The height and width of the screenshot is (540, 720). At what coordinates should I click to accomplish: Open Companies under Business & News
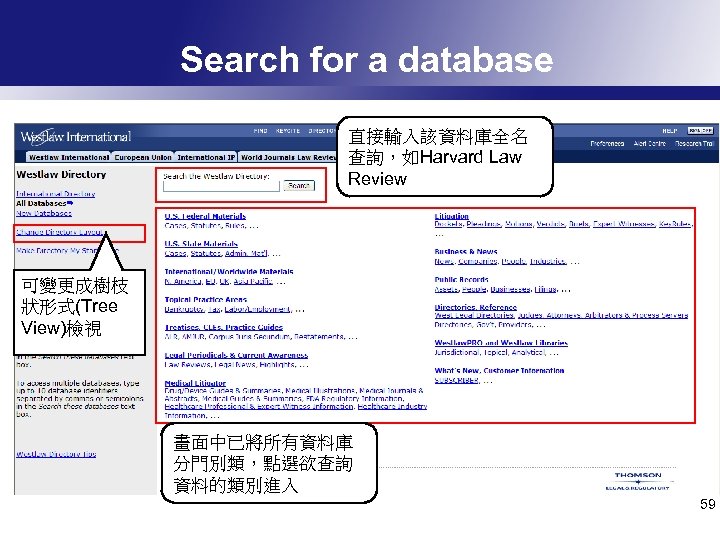coord(478,261)
